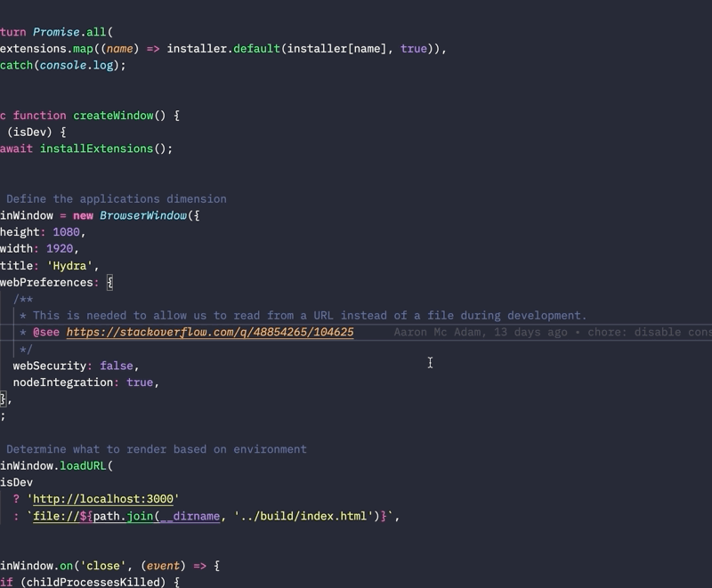Screen dimensions: 712x588
Task: Click the true value of nodeIntegration
Action: tap(140, 383)
